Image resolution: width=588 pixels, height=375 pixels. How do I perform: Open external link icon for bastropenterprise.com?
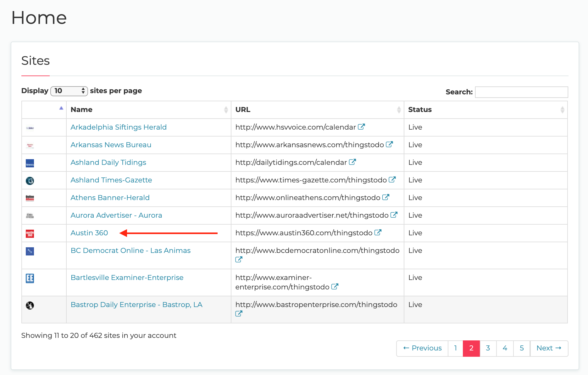[239, 314]
